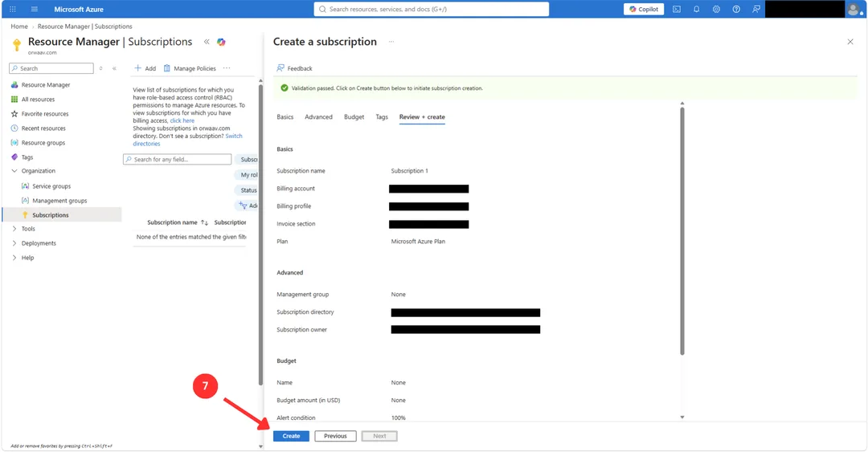868x452 pixels.
Task: Click the 'Microsoft Azure Plan' value
Action: (x=418, y=241)
